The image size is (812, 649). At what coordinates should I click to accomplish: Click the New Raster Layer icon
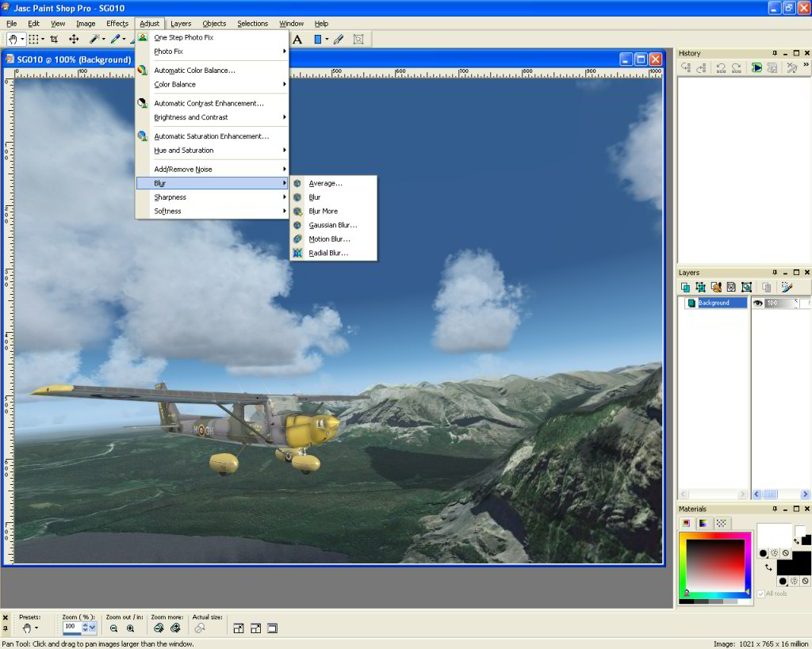click(x=685, y=288)
